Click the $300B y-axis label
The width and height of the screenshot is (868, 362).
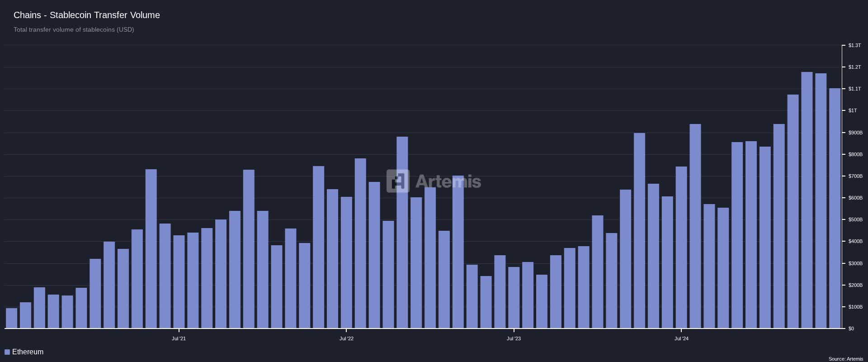coord(855,263)
